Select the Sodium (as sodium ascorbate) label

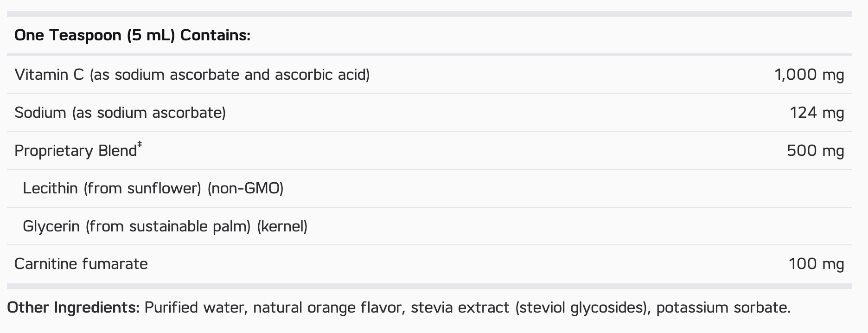point(120,113)
